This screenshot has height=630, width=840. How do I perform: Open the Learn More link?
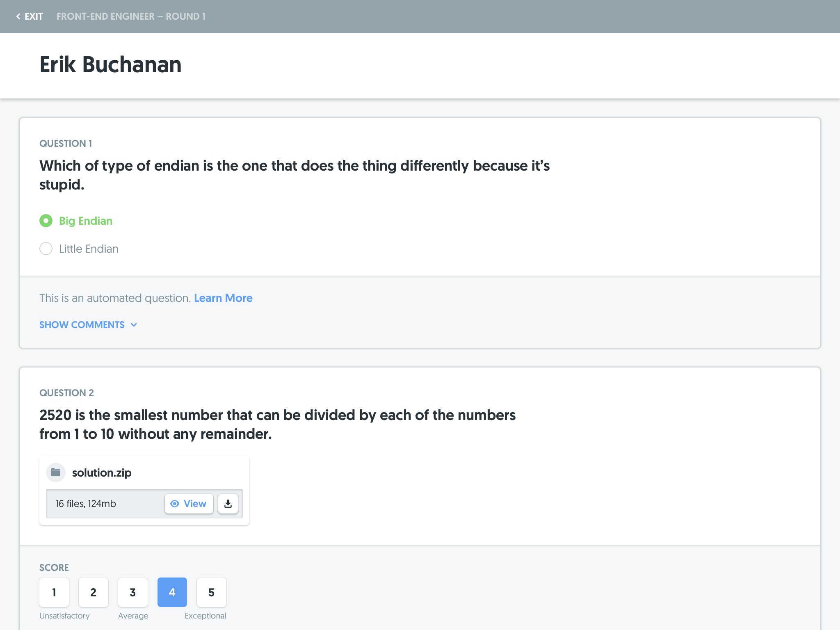pyautogui.click(x=223, y=298)
